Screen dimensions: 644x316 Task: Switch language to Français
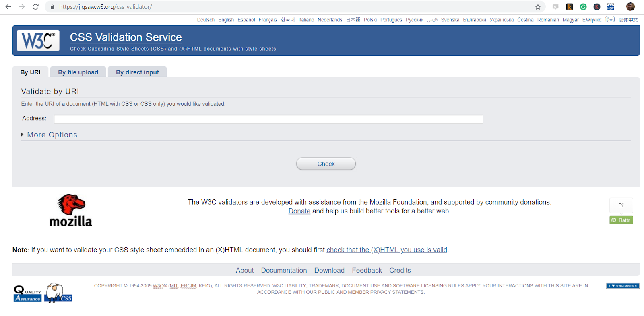point(268,20)
